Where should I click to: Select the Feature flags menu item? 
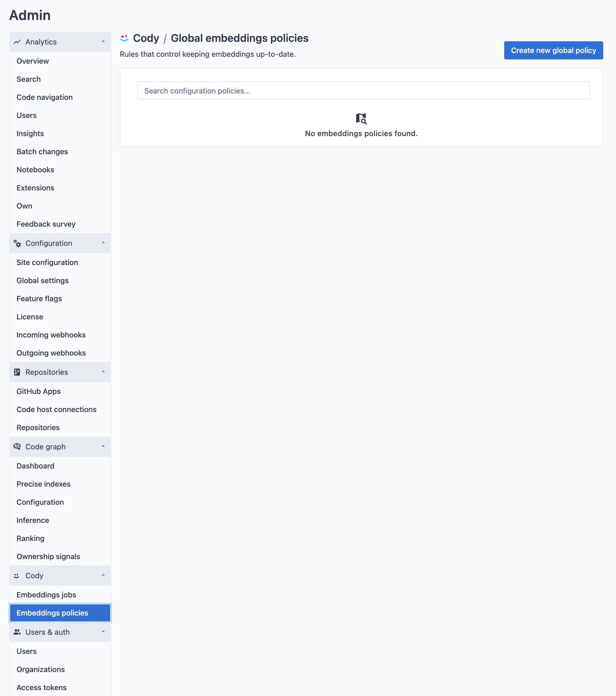(x=39, y=299)
